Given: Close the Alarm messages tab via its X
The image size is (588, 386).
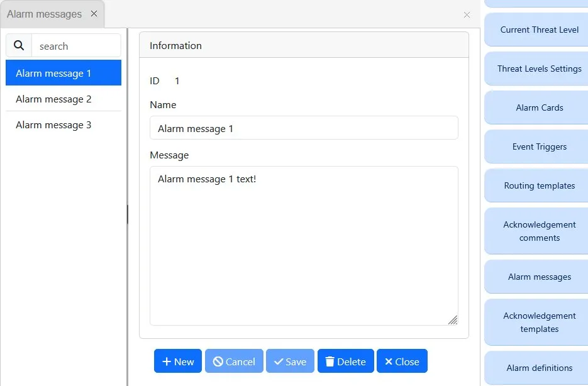Looking at the screenshot, I should tap(95, 13).
